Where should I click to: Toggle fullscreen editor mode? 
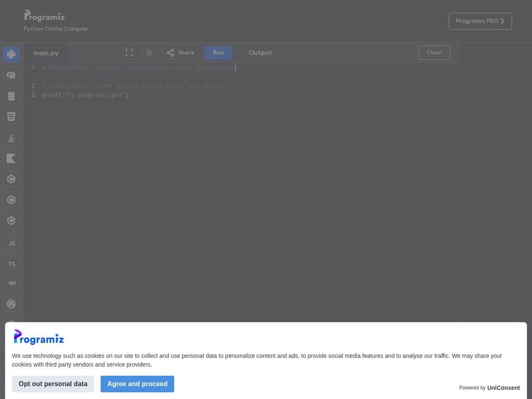pos(129,53)
